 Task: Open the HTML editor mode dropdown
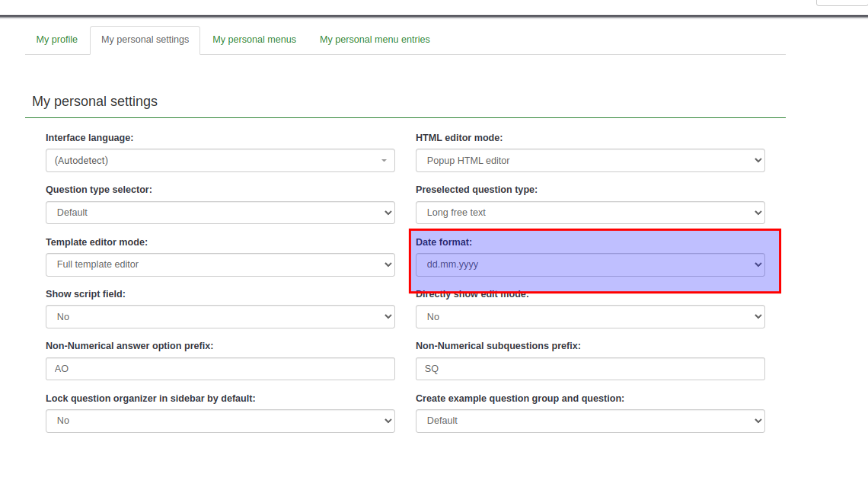coord(590,161)
